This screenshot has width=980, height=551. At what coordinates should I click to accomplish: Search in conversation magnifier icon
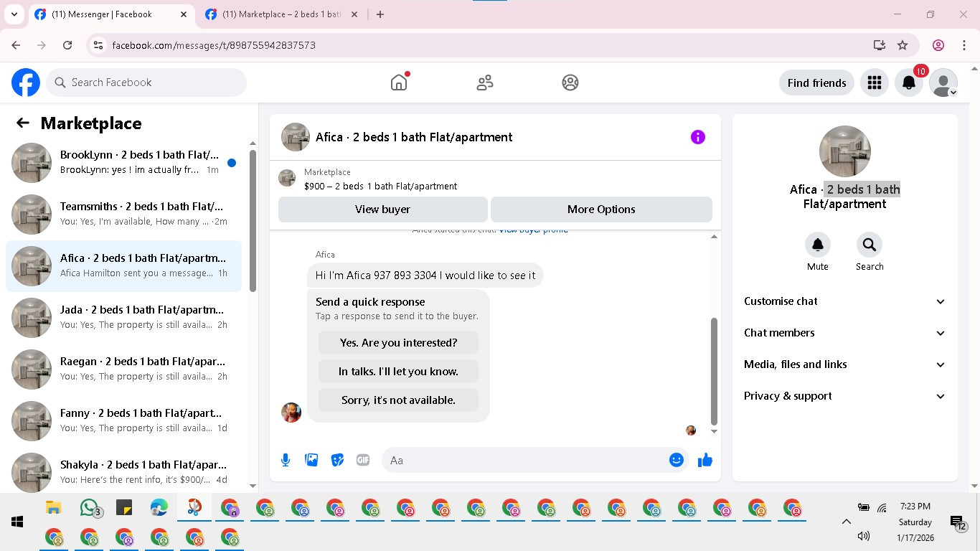(x=870, y=245)
